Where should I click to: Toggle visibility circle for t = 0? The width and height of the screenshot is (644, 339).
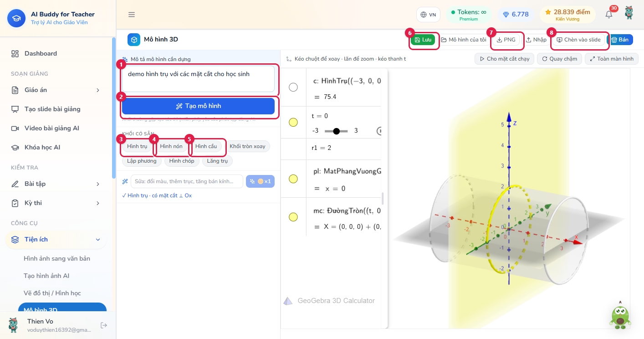[293, 122]
